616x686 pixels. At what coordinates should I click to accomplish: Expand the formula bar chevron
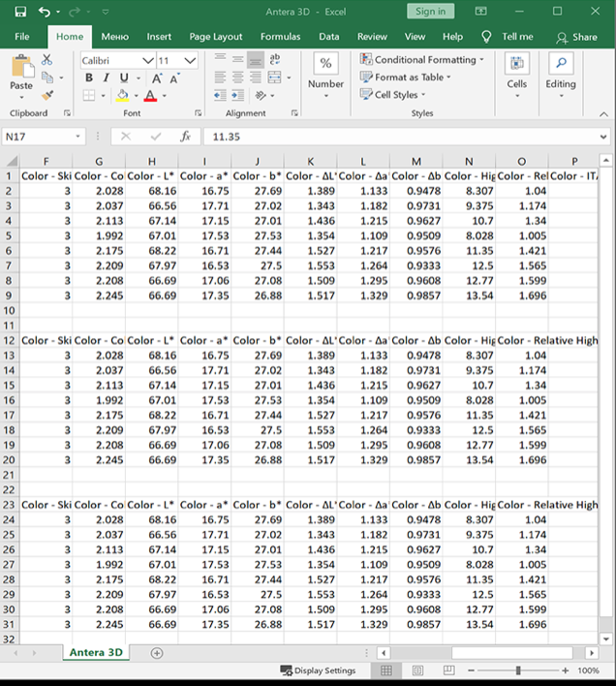603,137
